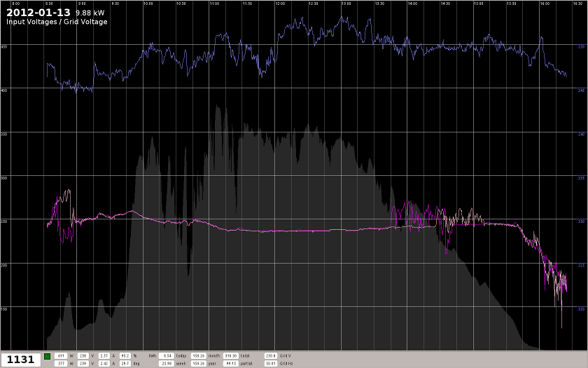Click the 2.42 A current field
588x368 pixels.
pos(103,364)
